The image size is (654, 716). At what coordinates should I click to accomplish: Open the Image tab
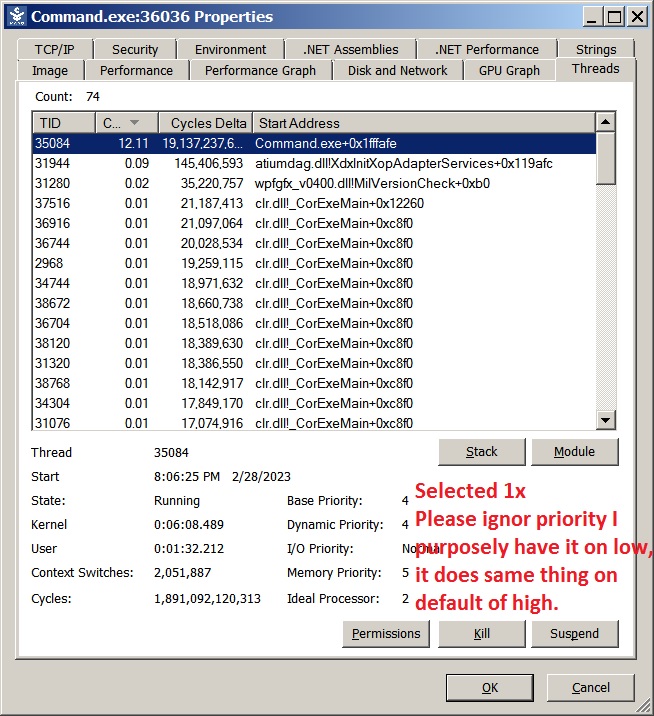point(50,70)
